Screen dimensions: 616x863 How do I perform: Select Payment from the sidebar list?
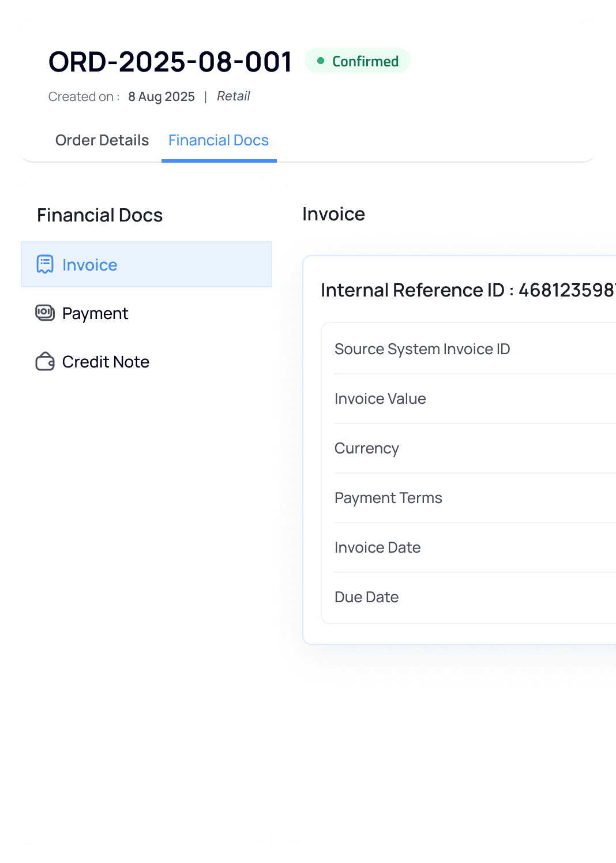[95, 313]
